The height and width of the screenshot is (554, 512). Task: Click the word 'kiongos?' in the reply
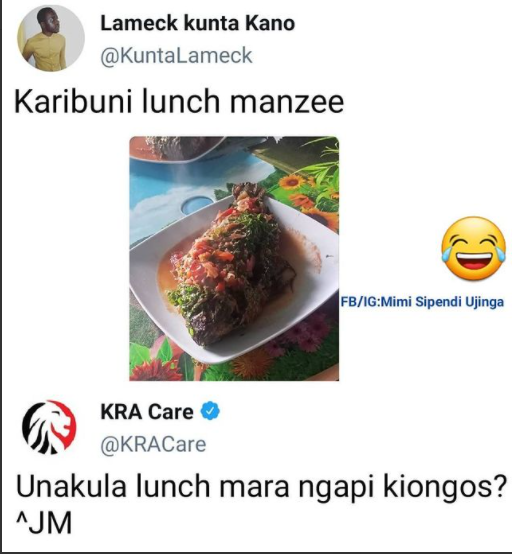tap(445, 487)
